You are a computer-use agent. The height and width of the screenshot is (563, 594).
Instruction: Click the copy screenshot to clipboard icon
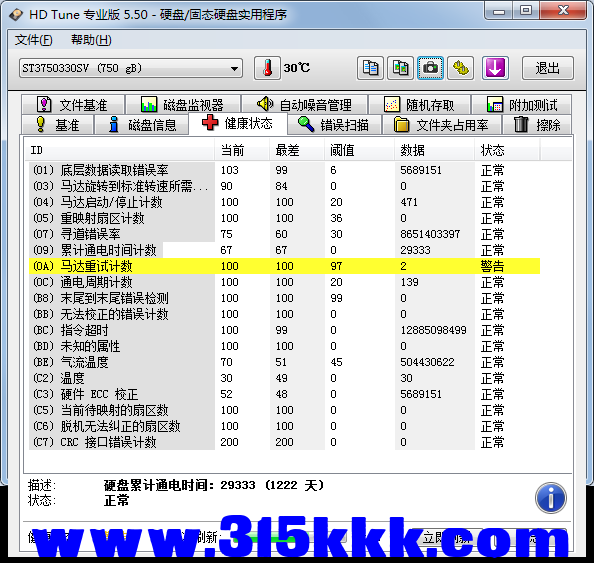[400, 68]
